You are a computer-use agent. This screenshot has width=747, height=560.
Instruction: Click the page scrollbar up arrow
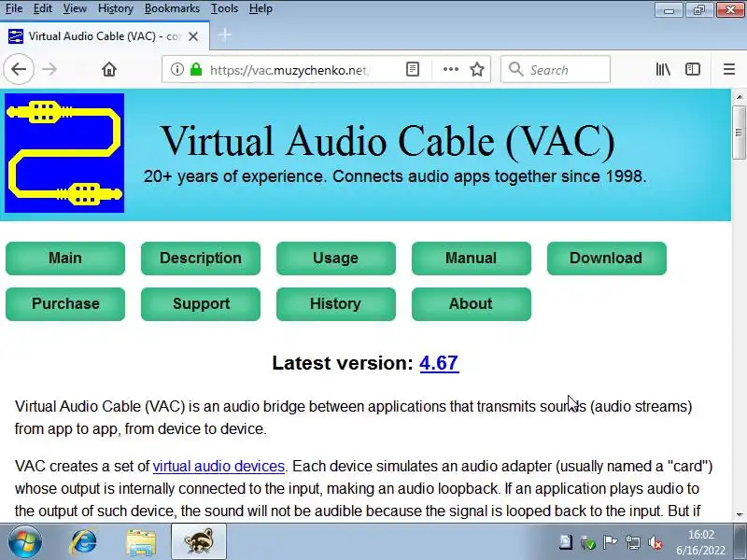(739, 97)
